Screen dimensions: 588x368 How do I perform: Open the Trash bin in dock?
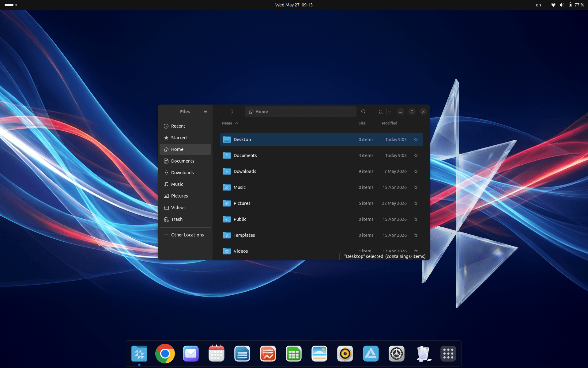click(x=424, y=354)
